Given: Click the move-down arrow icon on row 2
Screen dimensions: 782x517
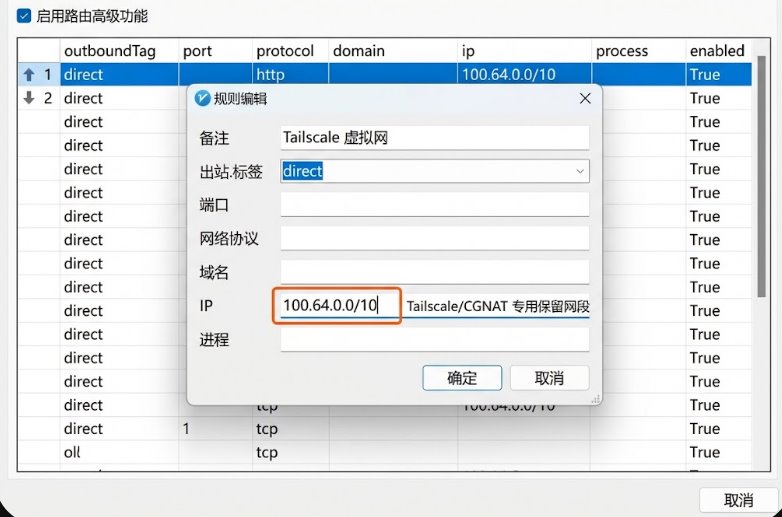Looking at the screenshot, I should click(x=29, y=98).
